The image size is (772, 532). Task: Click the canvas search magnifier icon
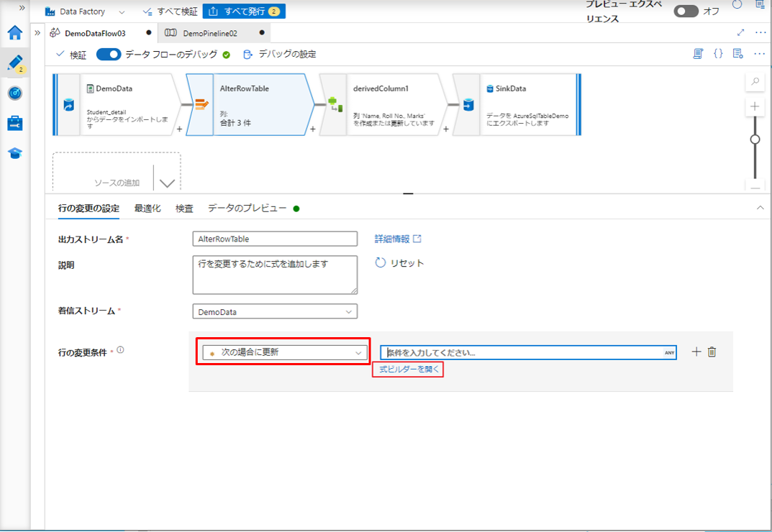755,82
